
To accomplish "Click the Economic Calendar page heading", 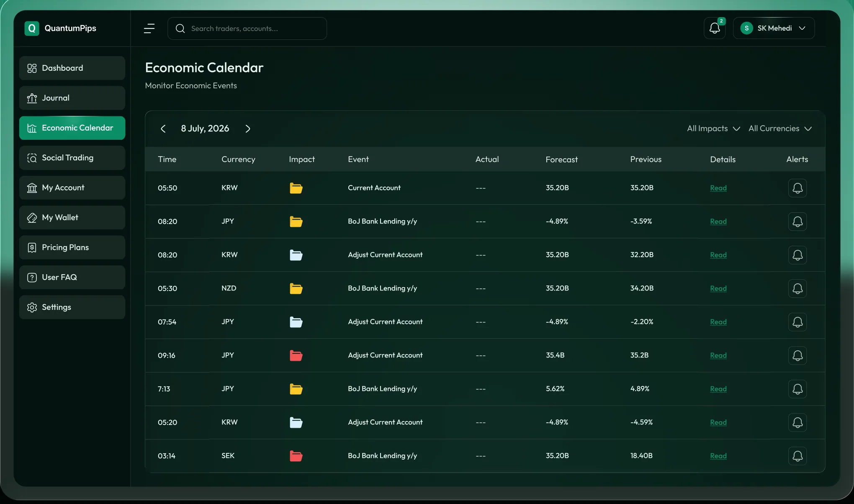I will click(x=204, y=67).
